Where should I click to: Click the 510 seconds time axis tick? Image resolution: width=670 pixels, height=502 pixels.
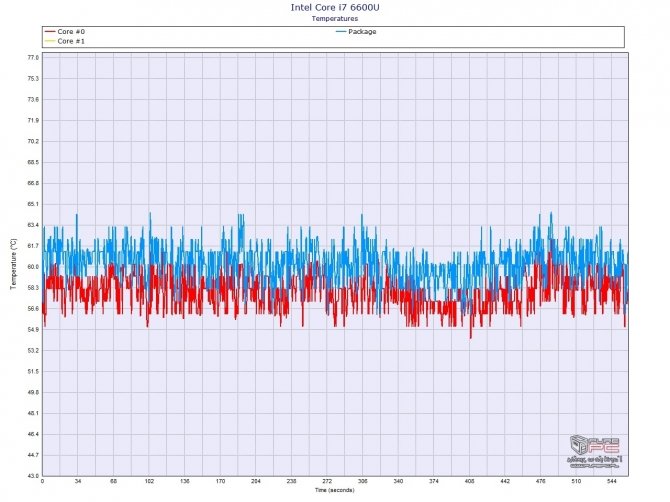tap(576, 481)
